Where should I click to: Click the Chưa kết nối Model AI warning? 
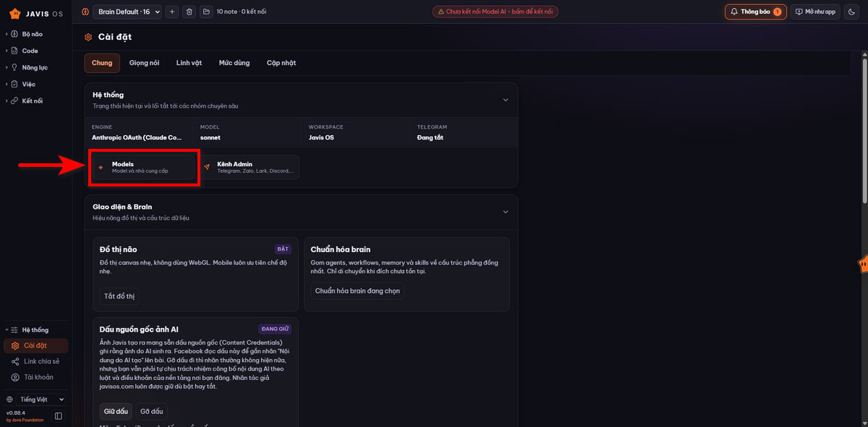495,12
